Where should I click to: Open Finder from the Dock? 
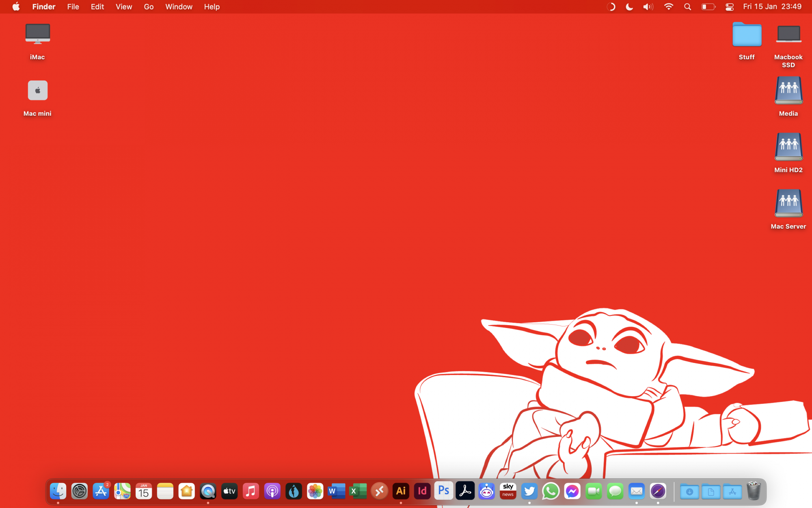58,491
